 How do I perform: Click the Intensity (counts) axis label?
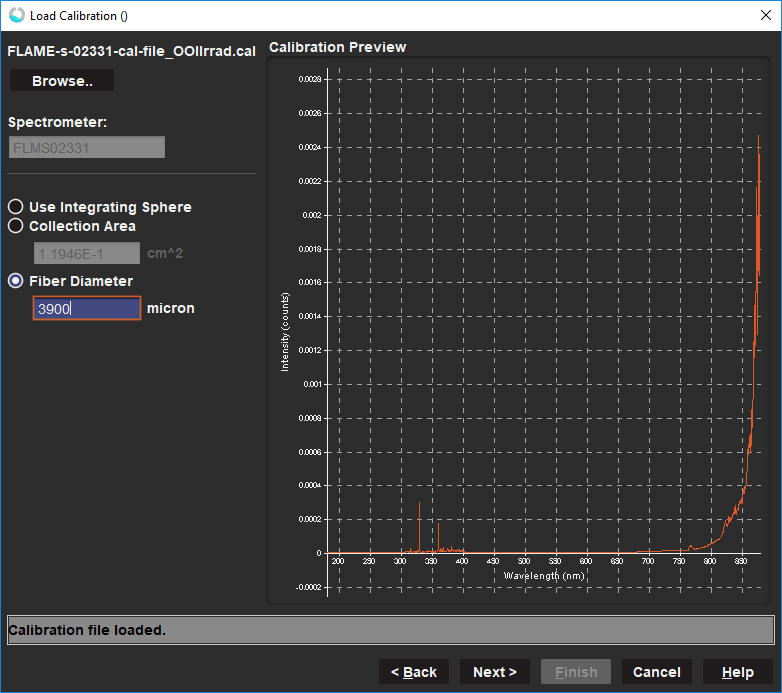[285, 318]
